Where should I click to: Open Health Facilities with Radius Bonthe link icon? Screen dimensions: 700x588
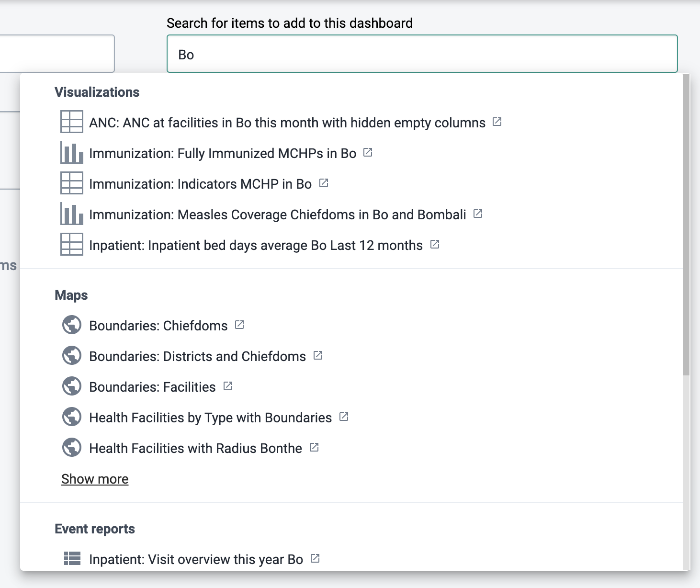(x=314, y=448)
